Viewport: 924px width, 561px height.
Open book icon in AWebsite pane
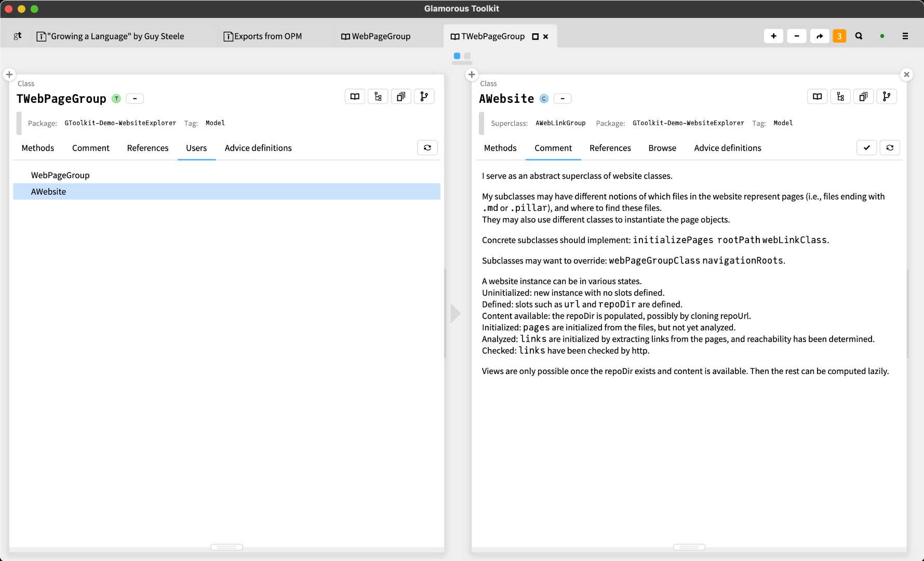coord(817,97)
